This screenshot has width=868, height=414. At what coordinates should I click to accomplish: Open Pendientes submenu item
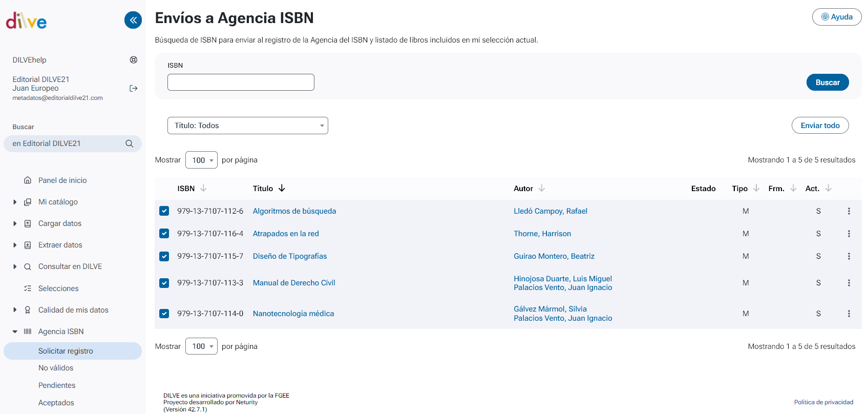(57, 385)
